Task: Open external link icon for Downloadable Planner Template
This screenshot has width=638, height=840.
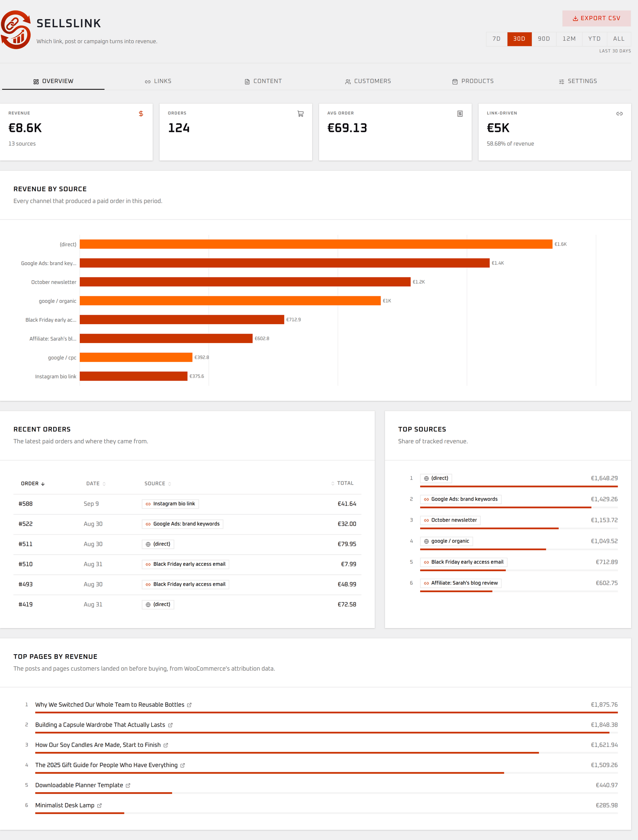Action: tap(128, 785)
